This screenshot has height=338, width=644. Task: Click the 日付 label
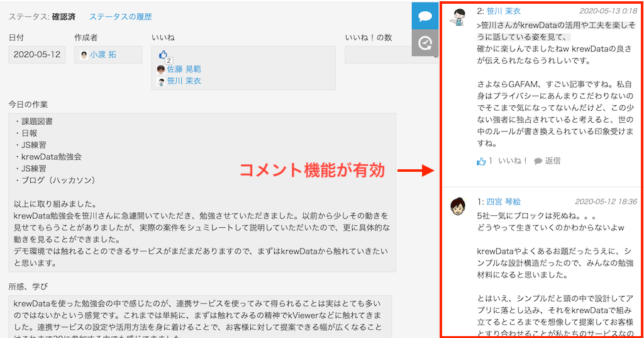[16, 37]
